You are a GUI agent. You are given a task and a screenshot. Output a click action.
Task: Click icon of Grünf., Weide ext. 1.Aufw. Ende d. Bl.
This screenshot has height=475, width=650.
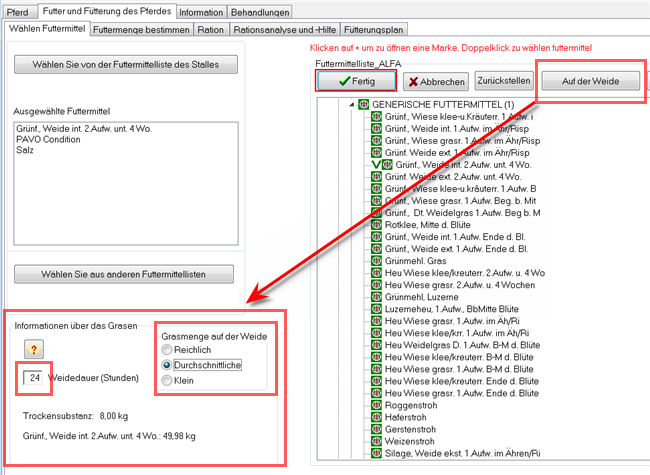point(376,249)
